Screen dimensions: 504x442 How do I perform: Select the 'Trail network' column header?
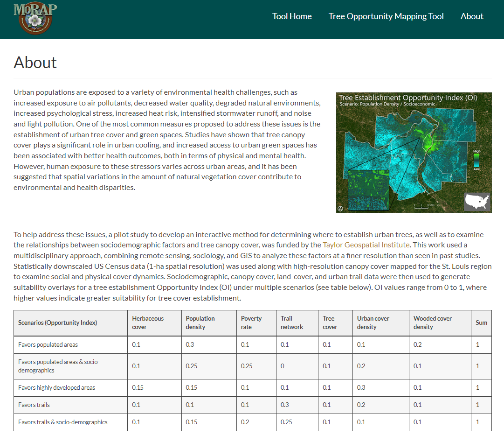point(297,323)
